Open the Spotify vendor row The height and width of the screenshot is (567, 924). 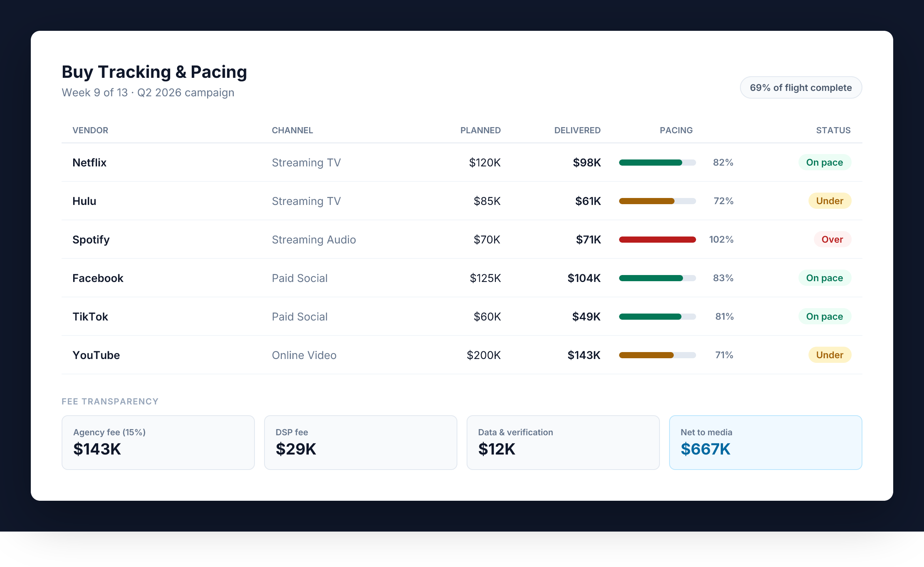coord(91,240)
